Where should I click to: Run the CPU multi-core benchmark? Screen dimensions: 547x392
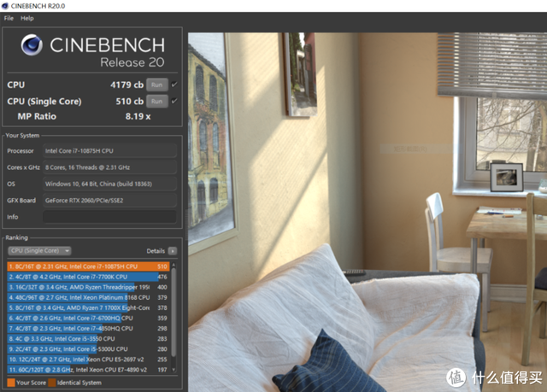coord(157,85)
